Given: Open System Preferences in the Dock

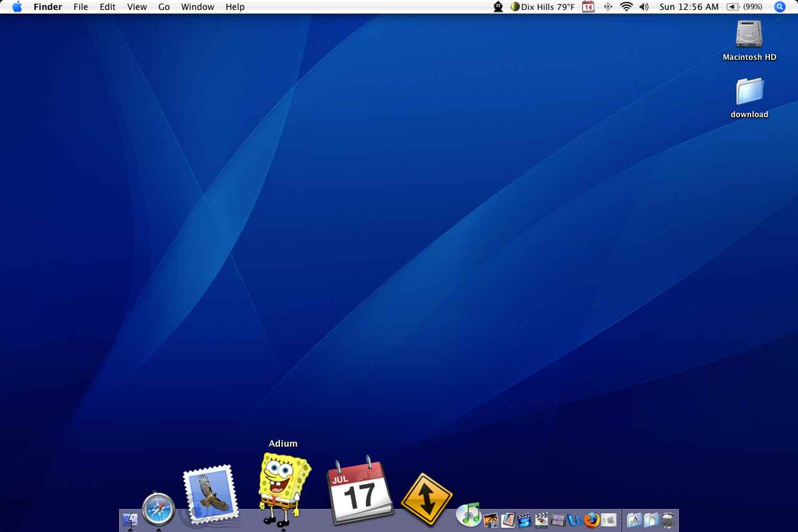Looking at the screenshot, I should (x=608, y=520).
